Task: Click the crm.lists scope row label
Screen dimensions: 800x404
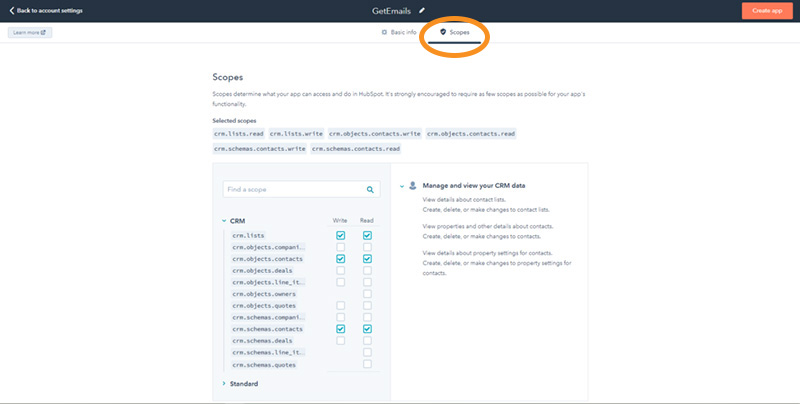Action: pyautogui.click(x=248, y=236)
